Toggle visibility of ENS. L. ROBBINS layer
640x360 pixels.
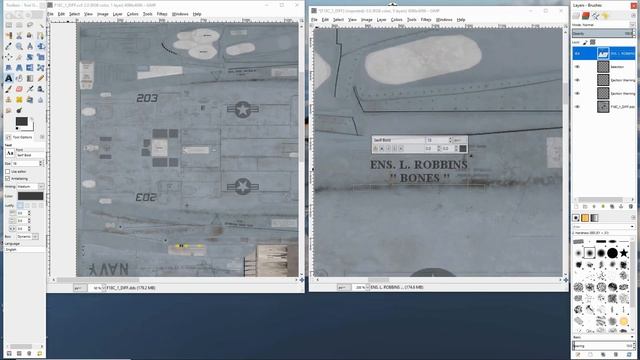pos(577,53)
